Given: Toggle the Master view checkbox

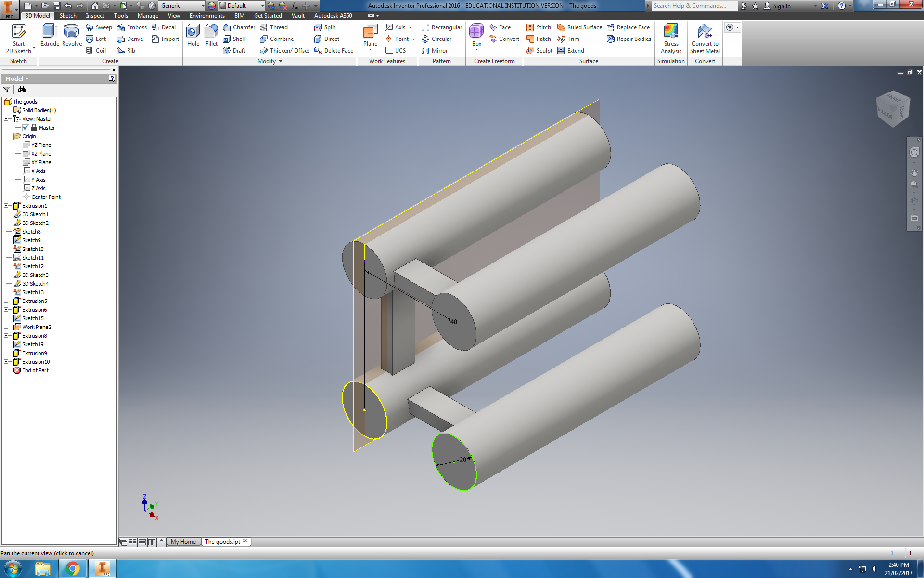Looking at the screenshot, I should click(26, 128).
